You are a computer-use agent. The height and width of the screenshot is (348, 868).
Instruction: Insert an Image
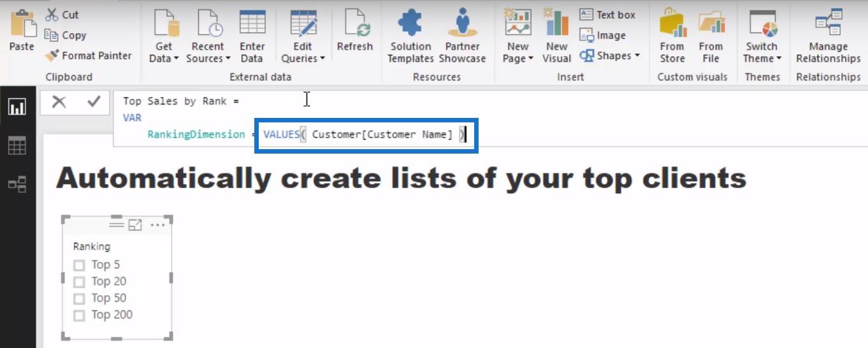(x=602, y=35)
